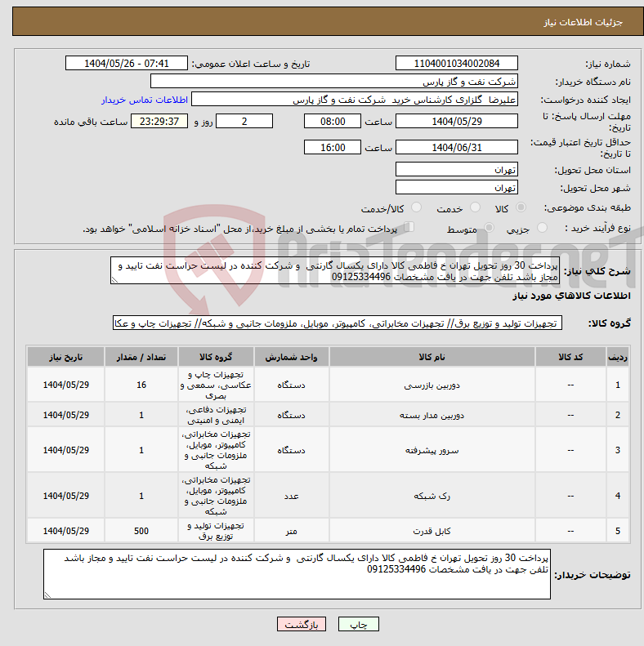Click the deadline time 08:00 field
The height and width of the screenshot is (646, 644).
[333, 121]
